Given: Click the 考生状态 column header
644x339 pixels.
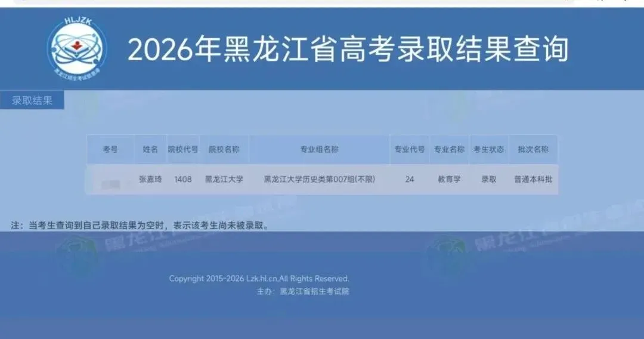Looking at the screenshot, I should [489, 149].
